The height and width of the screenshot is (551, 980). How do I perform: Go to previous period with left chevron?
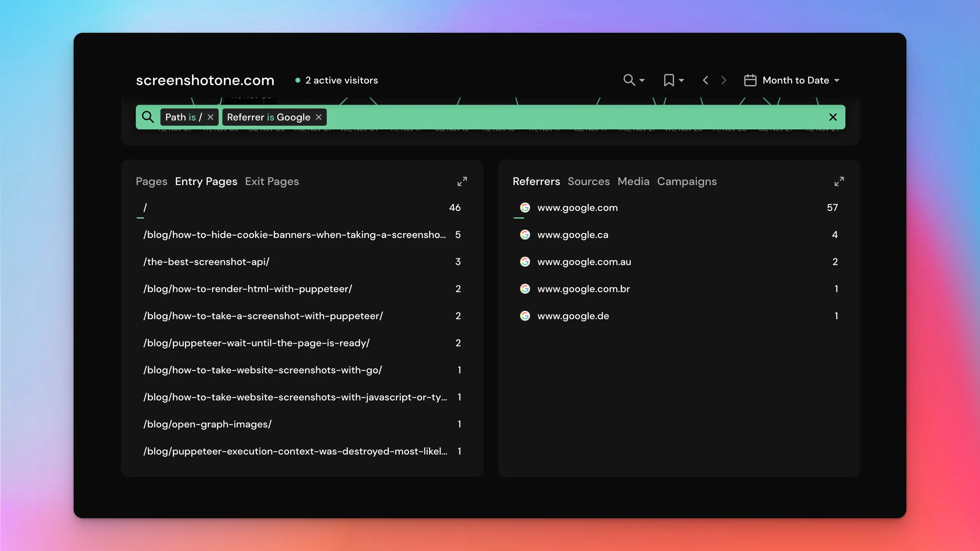click(x=705, y=80)
